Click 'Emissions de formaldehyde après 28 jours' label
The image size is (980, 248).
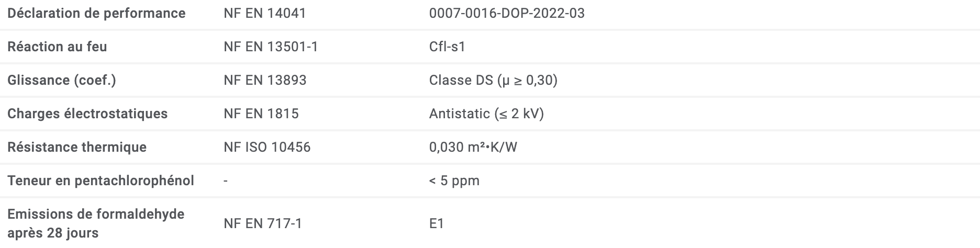click(96, 223)
